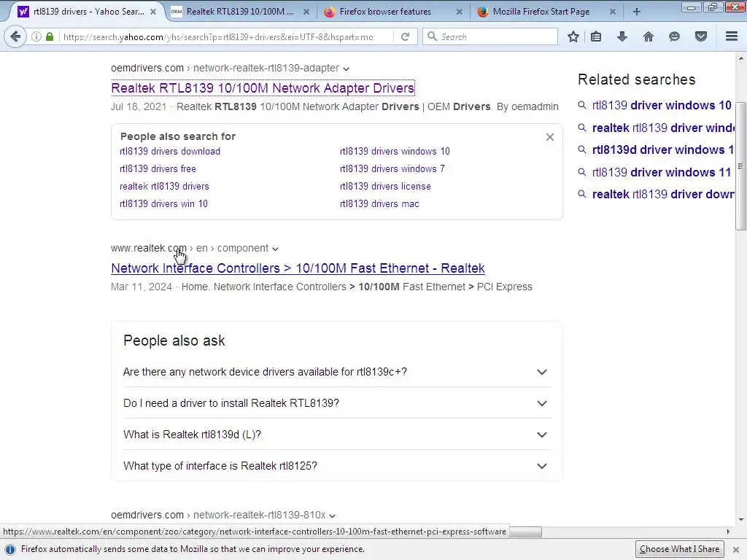Close the Realtek RTL8139 10/100M tab
Screen dimensions: 747x560
click(x=306, y=12)
